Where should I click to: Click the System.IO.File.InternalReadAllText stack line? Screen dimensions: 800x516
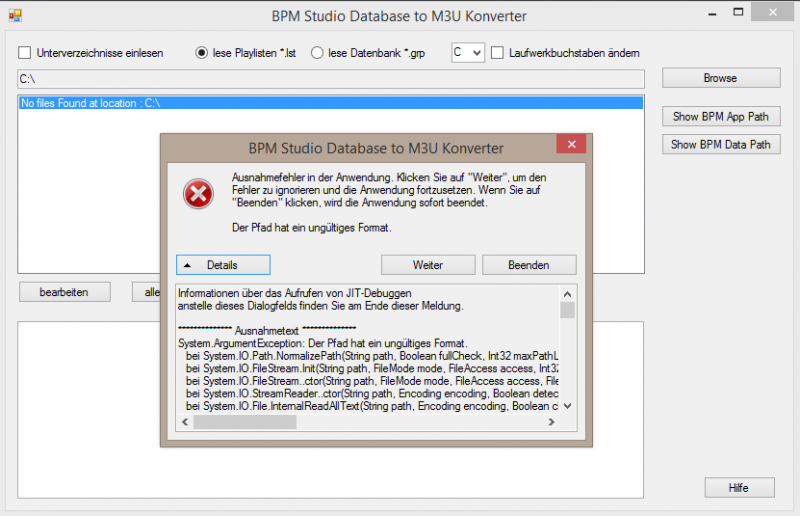(372, 406)
